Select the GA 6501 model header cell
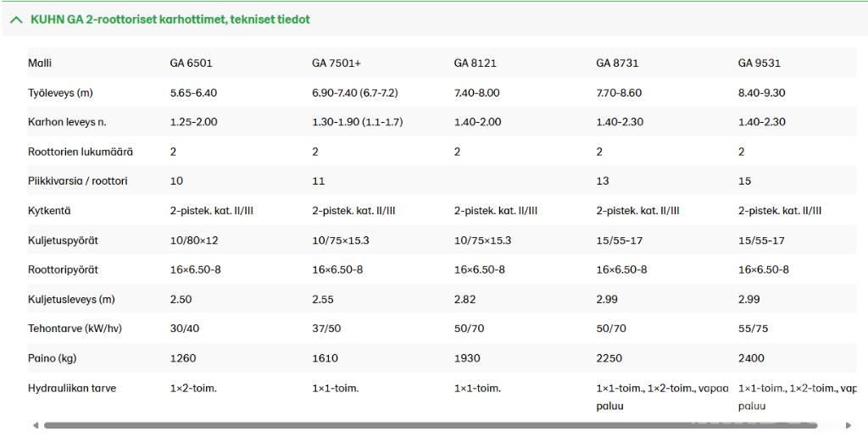The width and height of the screenshot is (868, 437). [x=191, y=63]
